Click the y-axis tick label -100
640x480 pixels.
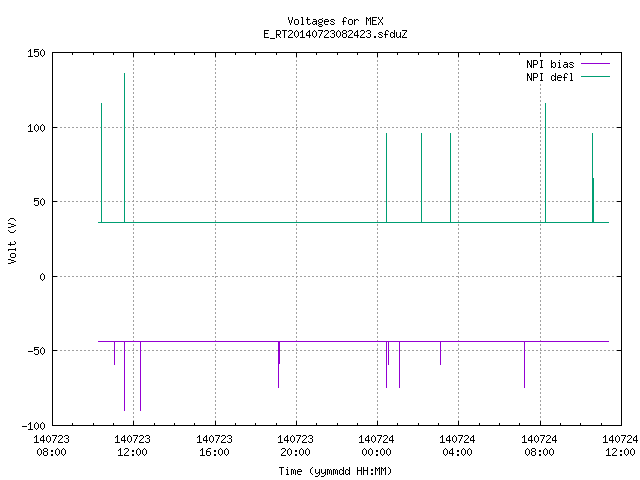[x=33, y=426]
